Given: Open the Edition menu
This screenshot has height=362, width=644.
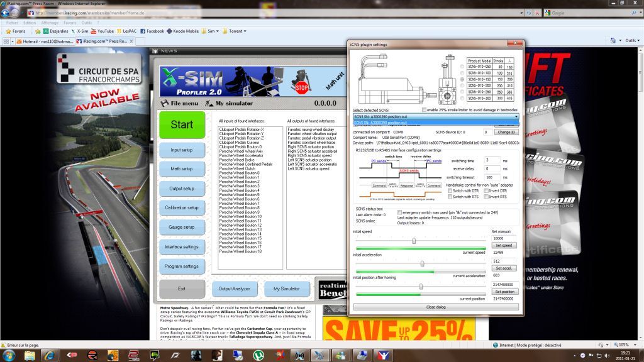Looking at the screenshot, I should pos(30,23).
